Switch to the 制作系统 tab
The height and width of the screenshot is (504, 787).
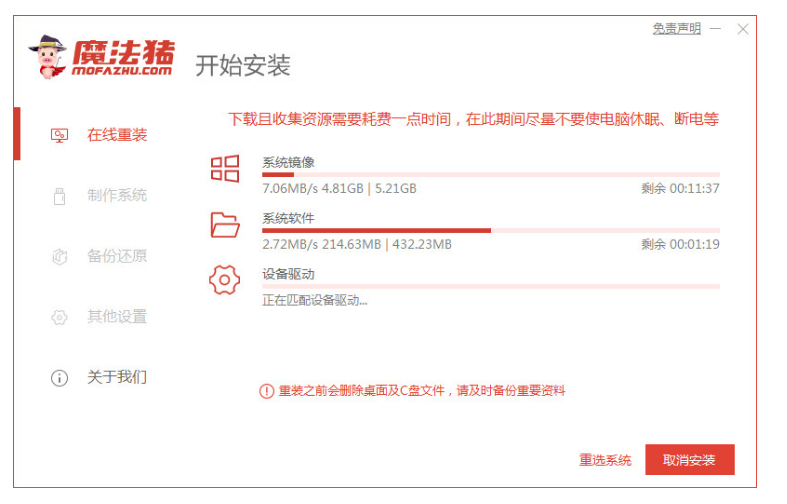(117, 196)
